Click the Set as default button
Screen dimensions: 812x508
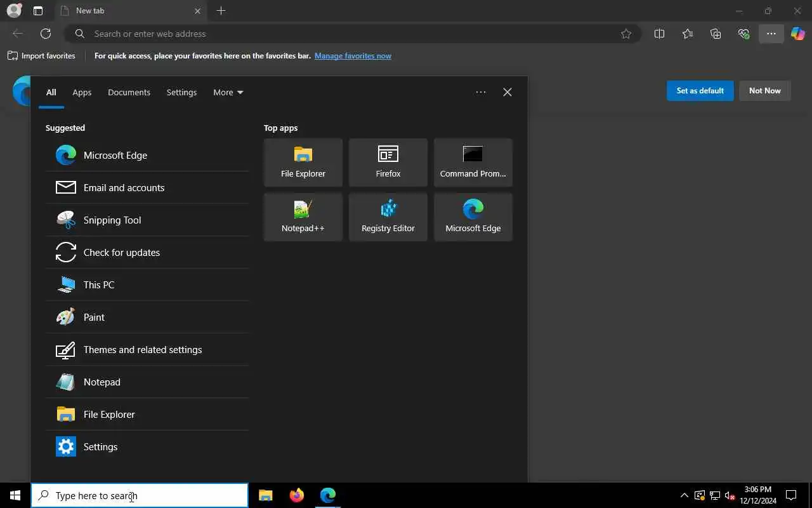coord(700,91)
